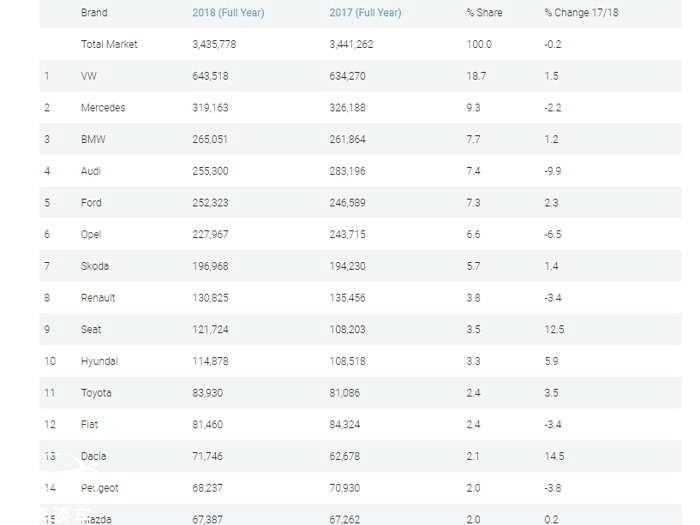This screenshot has height=525, width=700.
Task: Click Fiat's 2018 figure 81,460
Action: click(x=207, y=425)
